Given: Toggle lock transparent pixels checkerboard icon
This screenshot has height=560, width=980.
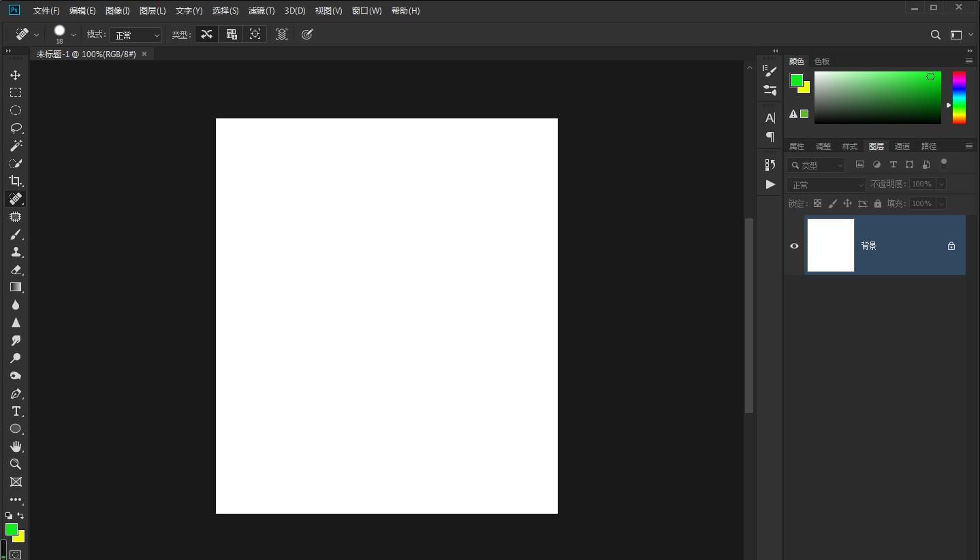Looking at the screenshot, I should (x=817, y=203).
